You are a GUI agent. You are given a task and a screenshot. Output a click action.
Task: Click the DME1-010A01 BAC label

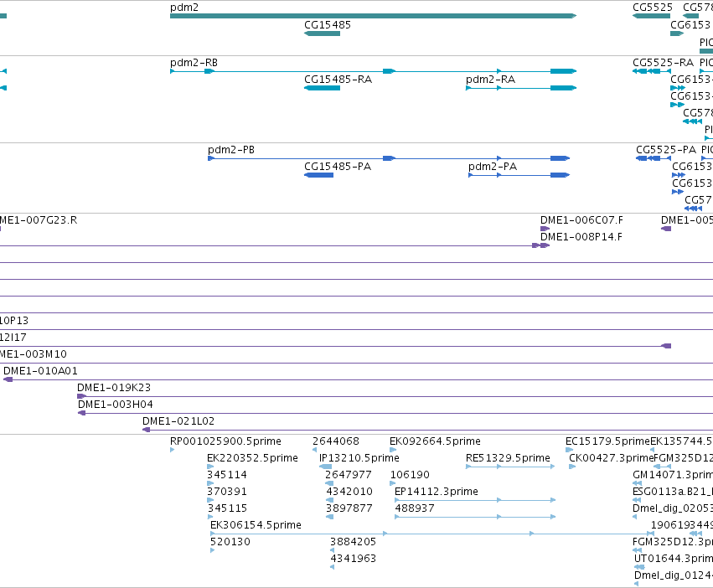pyautogui.click(x=40, y=371)
